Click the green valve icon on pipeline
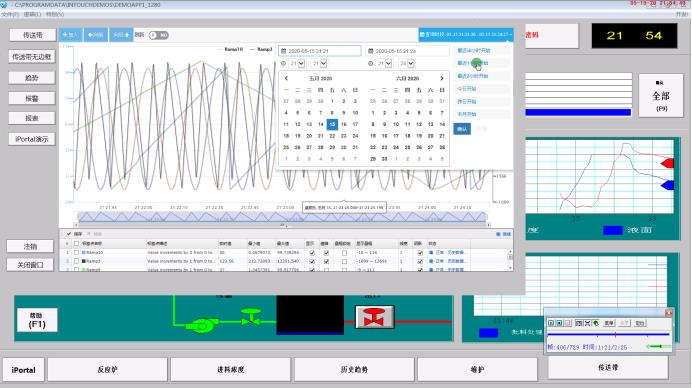The image size is (692, 388). tap(251, 317)
